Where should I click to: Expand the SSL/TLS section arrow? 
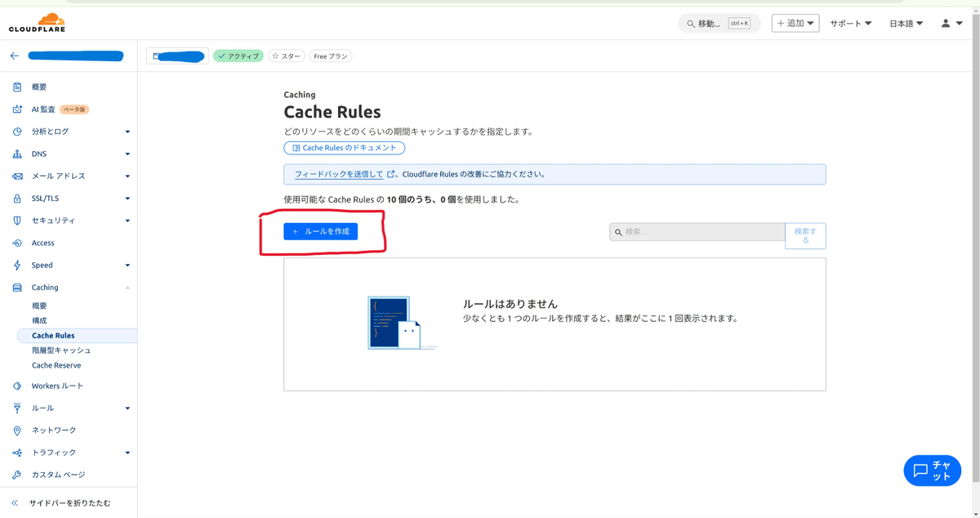pyautogui.click(x=127, y=199)
